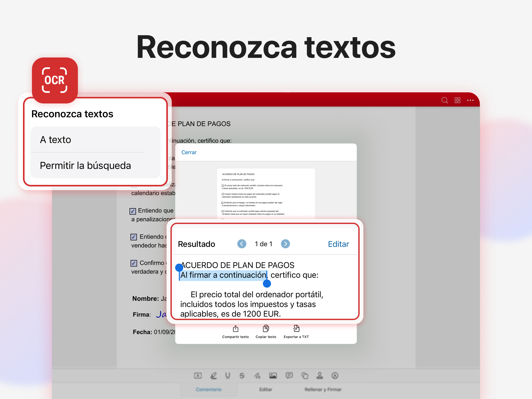Click the 'Reconozca textos' popup title
The height and width of the screenshot is (399, 532).
(x=72, y=114)
